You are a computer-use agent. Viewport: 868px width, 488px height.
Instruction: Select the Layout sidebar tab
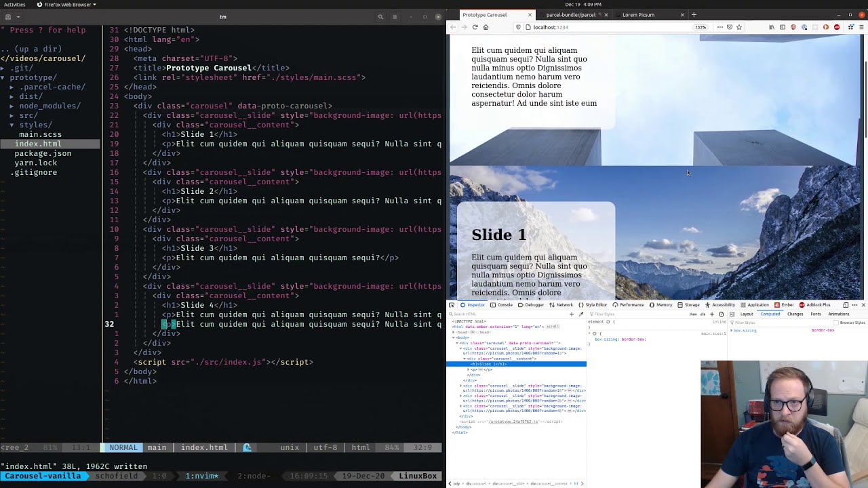(x=747, y=314)
